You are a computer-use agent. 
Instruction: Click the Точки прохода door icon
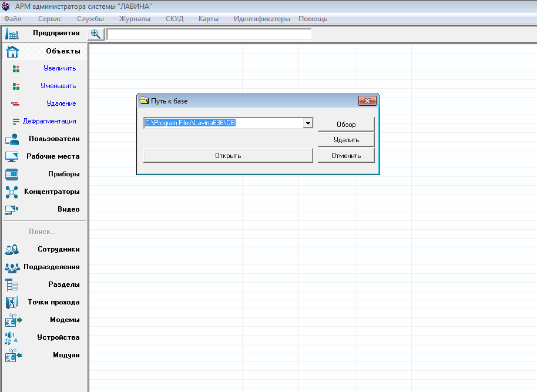[x=12, y=303]
